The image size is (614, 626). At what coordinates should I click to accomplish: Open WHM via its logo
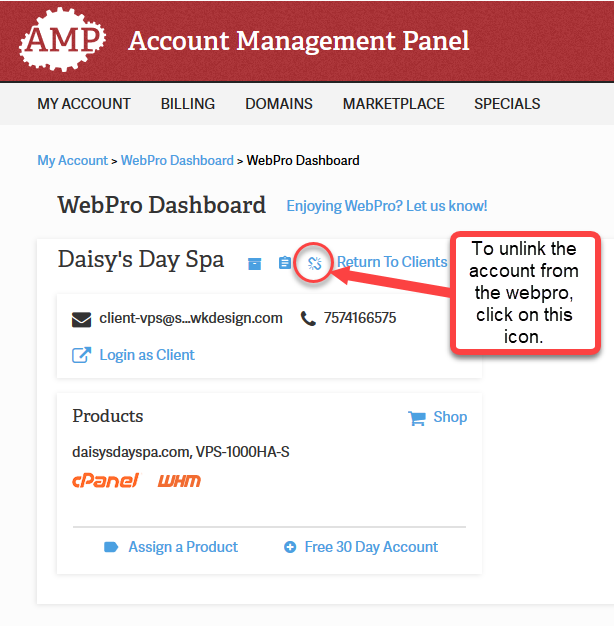point(179,481)
